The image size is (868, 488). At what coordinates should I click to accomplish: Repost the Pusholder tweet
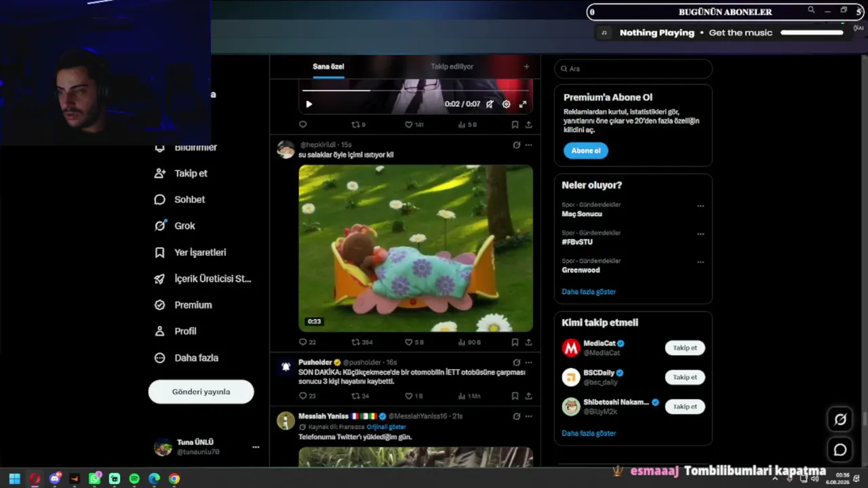point(360,396)
